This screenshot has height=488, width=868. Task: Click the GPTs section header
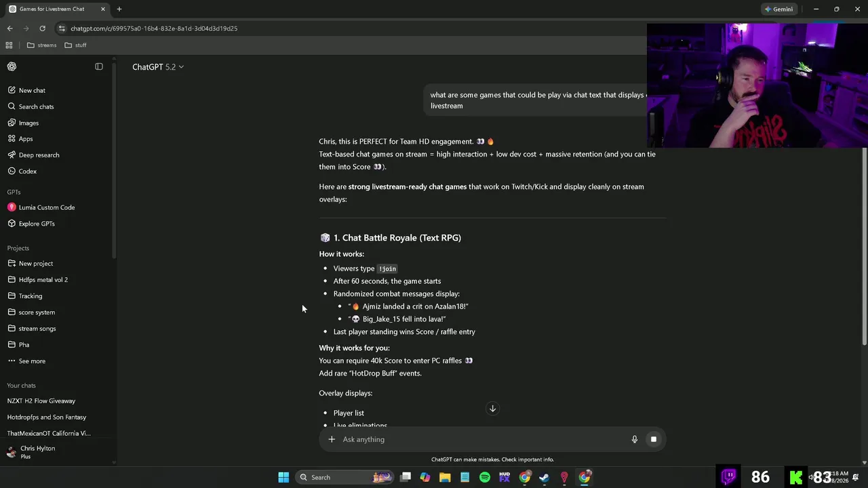[14, 192]
